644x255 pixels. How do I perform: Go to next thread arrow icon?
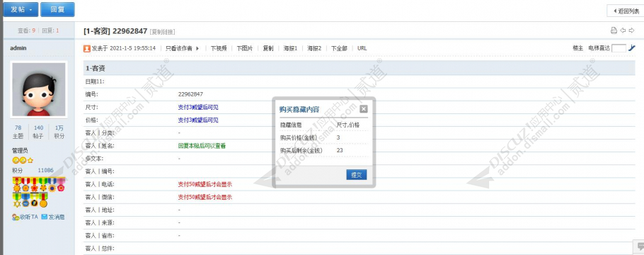[x=632, y=30]
